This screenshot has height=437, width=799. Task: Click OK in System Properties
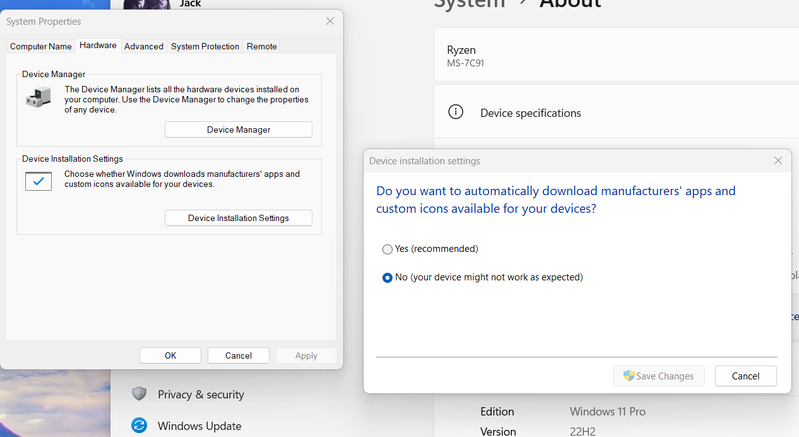[170, 356]
